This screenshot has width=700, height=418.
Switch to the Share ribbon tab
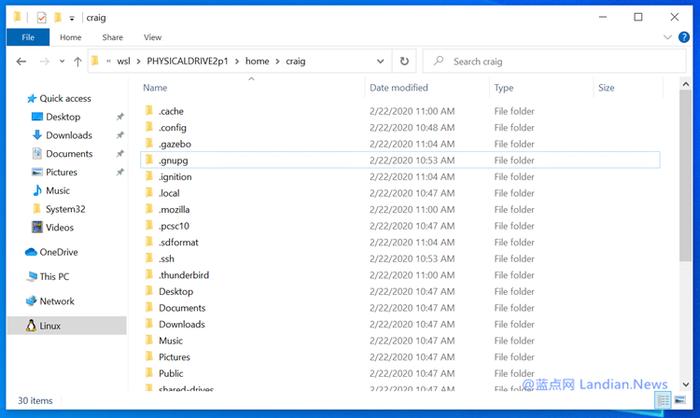coord(112,38)
